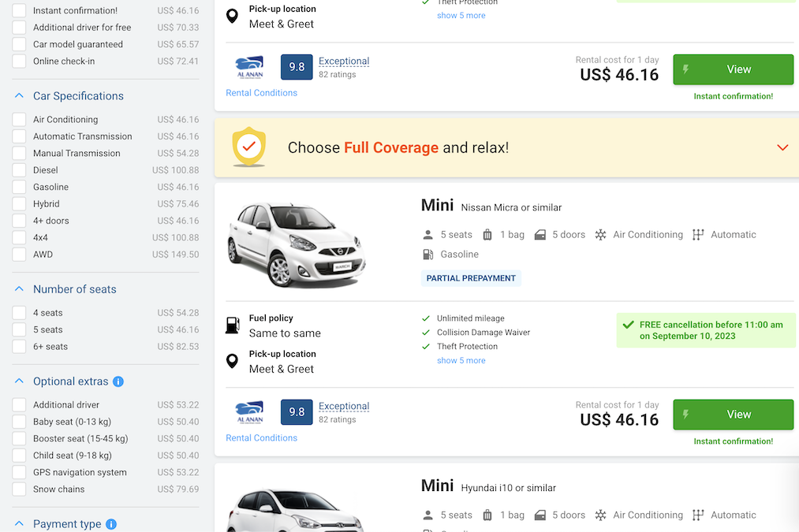Check the Gasoline filter checkbox

[x=19, y=187]
